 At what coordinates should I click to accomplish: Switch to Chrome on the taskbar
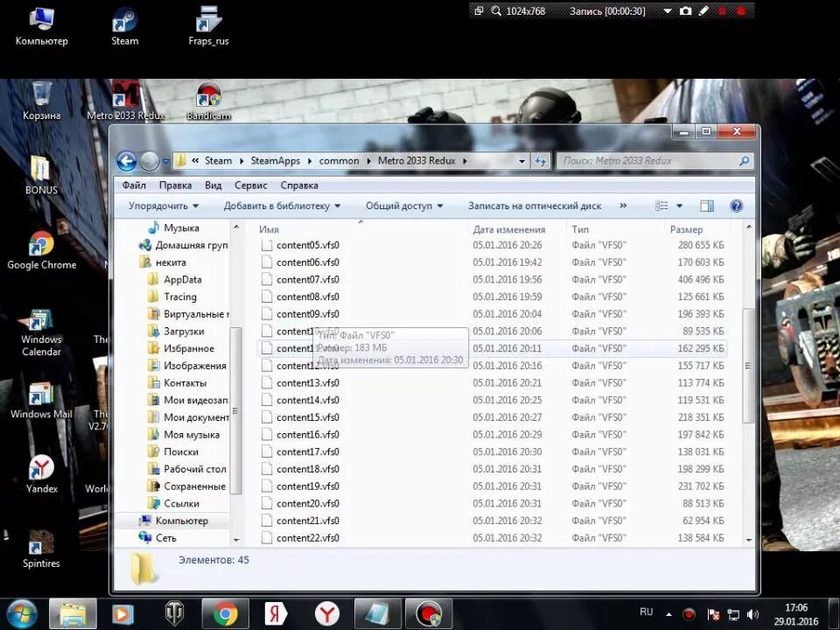tap(226, 614)
